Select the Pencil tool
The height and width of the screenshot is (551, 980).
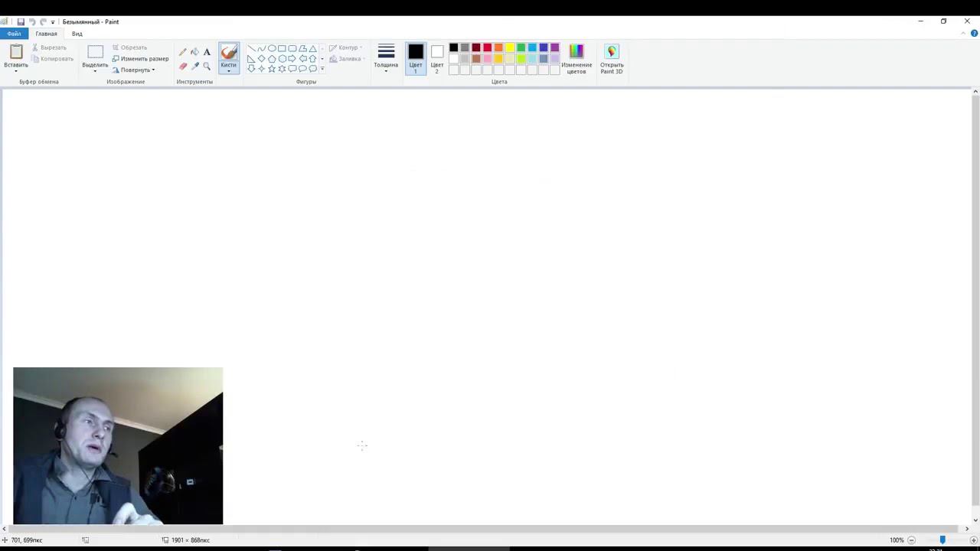coord(182,52)
